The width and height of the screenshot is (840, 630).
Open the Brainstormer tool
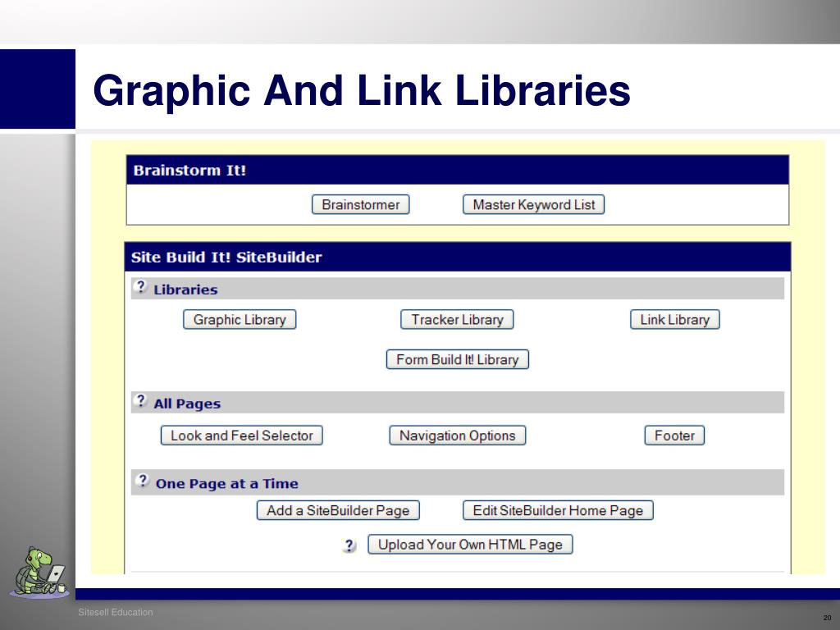(361, 204)
